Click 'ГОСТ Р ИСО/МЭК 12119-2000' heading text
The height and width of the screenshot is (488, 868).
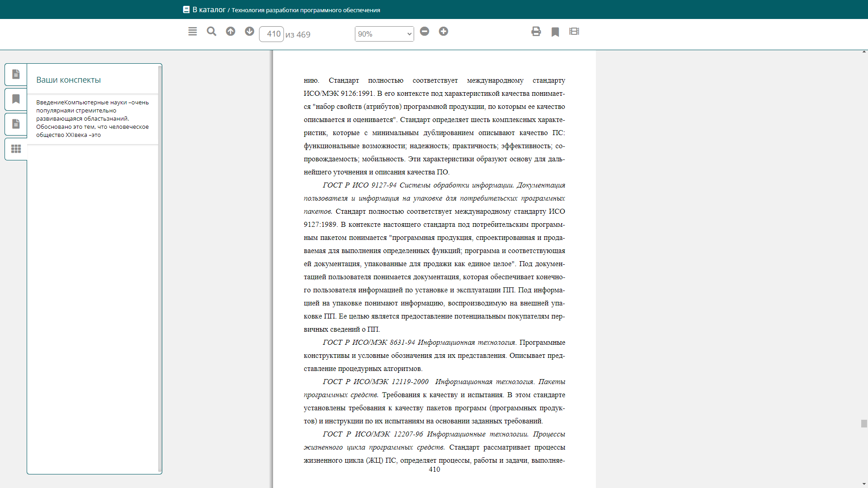tap(376, 382)
